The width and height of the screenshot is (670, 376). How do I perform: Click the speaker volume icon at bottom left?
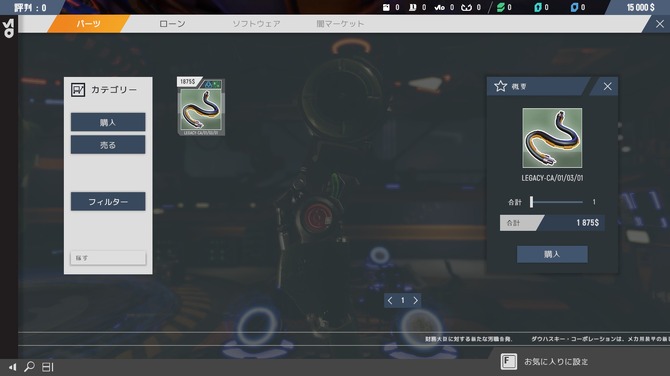pyautogui.click(x=12, y=367)
